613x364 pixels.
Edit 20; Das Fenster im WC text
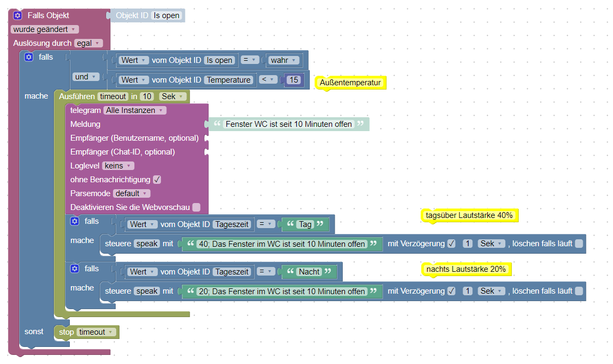pyautogui.click(x=282, y=292)
